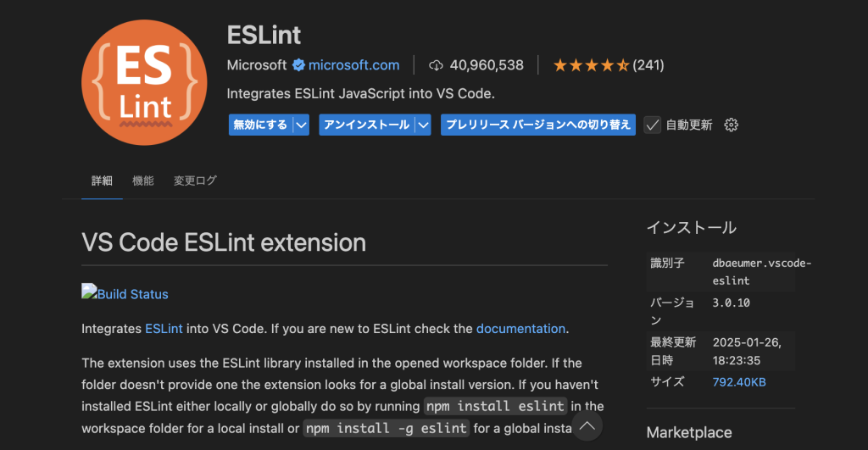Expand the アンインストール dropdown arrow
868x450 pixels.
423,125
